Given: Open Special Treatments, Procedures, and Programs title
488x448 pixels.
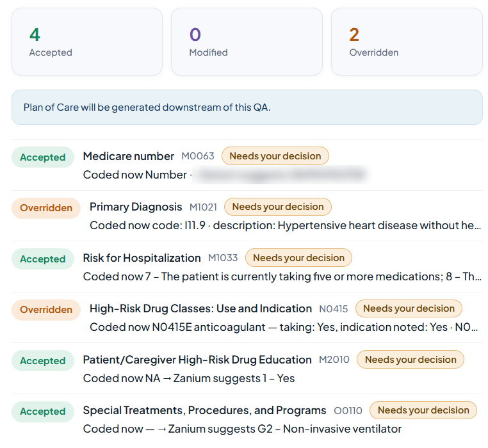Looking at the screenshot, I should 204,410.
